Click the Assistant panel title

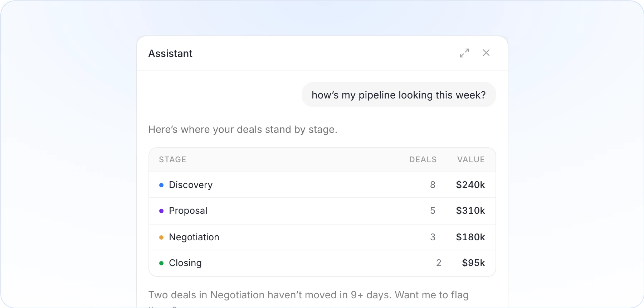coord(170,53)
